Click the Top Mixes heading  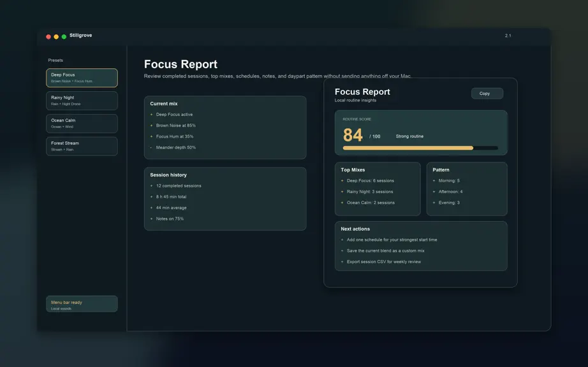click(353, 169)
